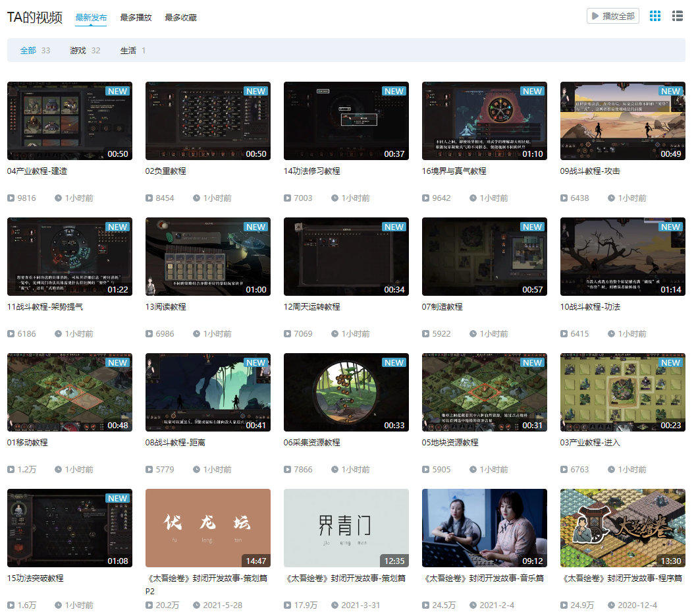Switch to grid view layout icon
Viewport: 696px width, 616px height.
click(655, 16)
